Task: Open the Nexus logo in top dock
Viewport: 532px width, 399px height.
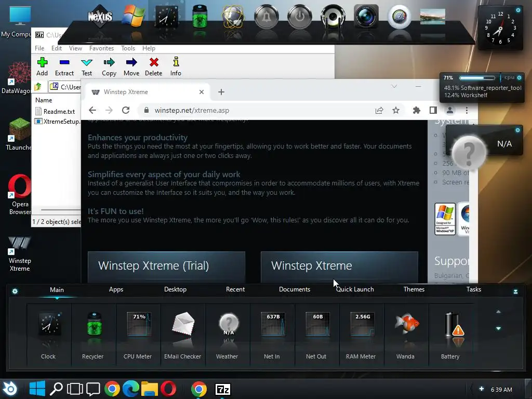Action: pyautogui.click(x=100, y=16)
